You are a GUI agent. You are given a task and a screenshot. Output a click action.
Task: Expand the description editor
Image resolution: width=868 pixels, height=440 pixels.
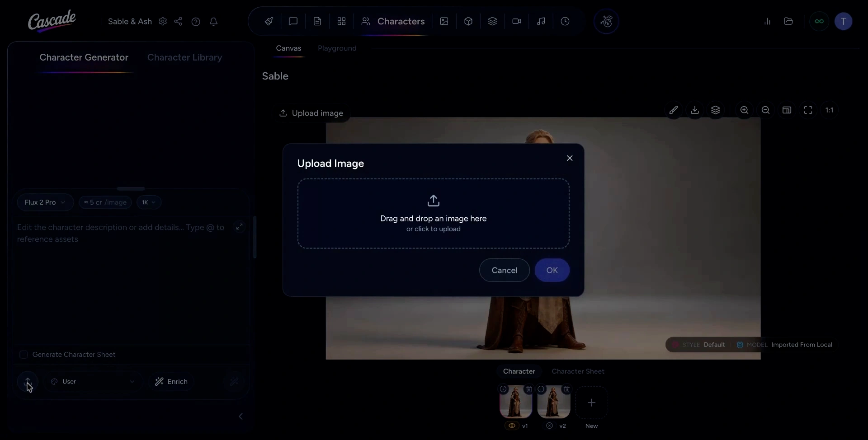240,227
